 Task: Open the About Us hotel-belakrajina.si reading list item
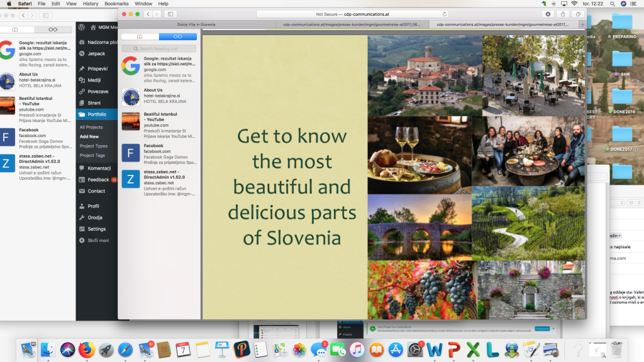[x=159, y=96]
